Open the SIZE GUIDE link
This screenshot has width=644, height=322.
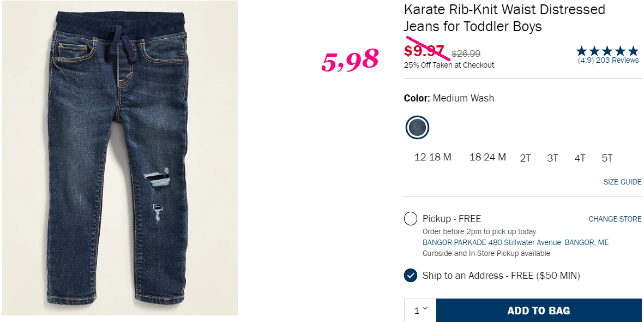pos(622,182)
